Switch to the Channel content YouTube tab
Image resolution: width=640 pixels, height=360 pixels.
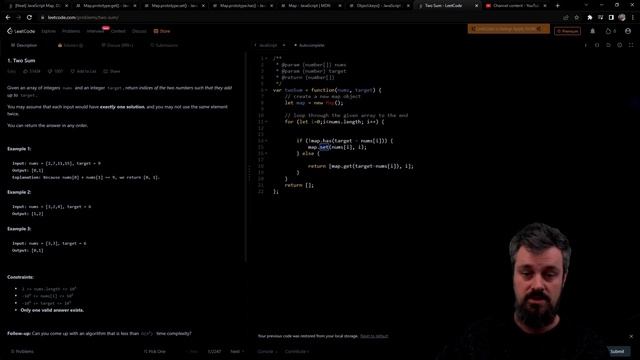(516, 6)
